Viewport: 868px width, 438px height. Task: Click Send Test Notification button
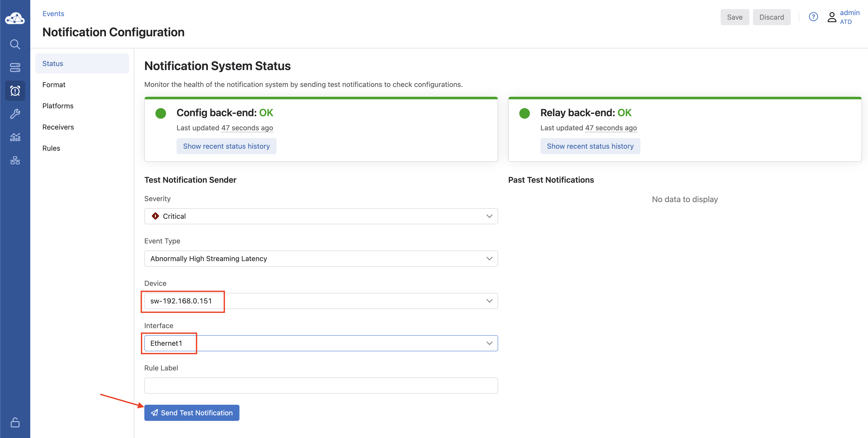tap(192, 413)
